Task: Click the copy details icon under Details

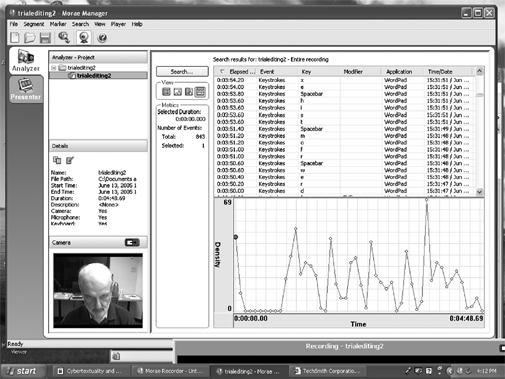Action: coord(57,160)
